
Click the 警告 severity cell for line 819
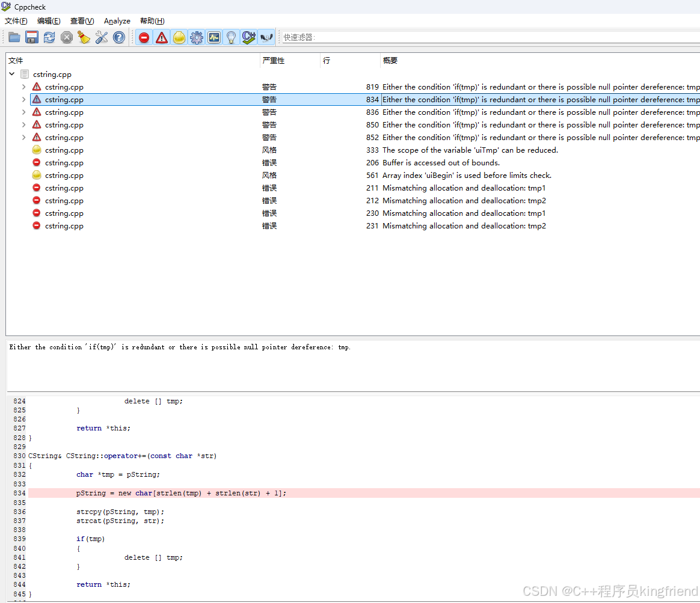tap(269, 87)
